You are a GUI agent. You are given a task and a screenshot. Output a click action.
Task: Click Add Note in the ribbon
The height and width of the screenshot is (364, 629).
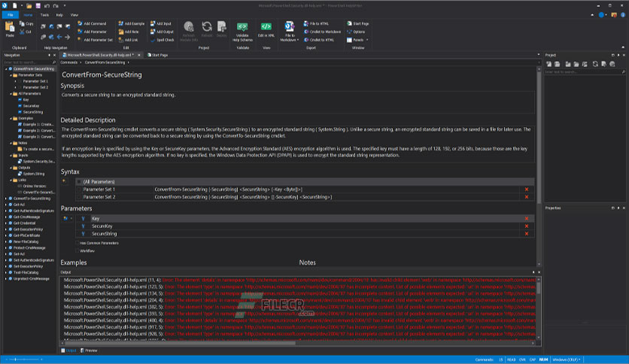tap(129, 32)
